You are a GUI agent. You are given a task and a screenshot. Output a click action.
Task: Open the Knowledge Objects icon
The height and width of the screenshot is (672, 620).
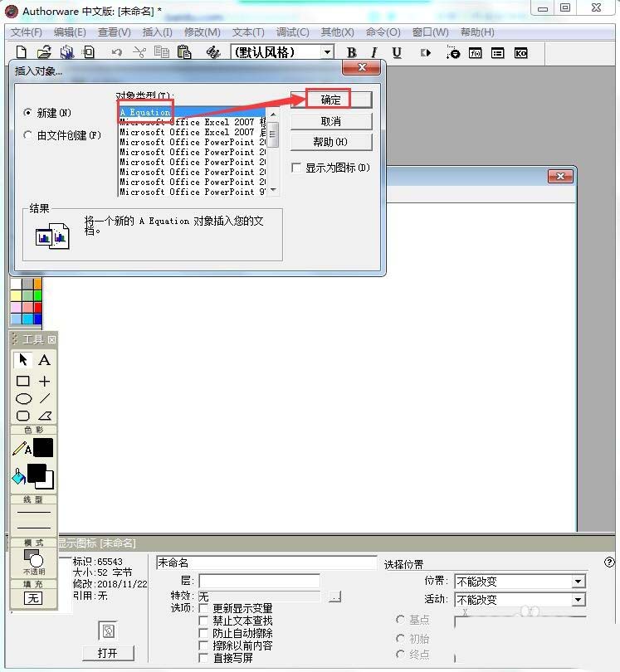[520, 53]
